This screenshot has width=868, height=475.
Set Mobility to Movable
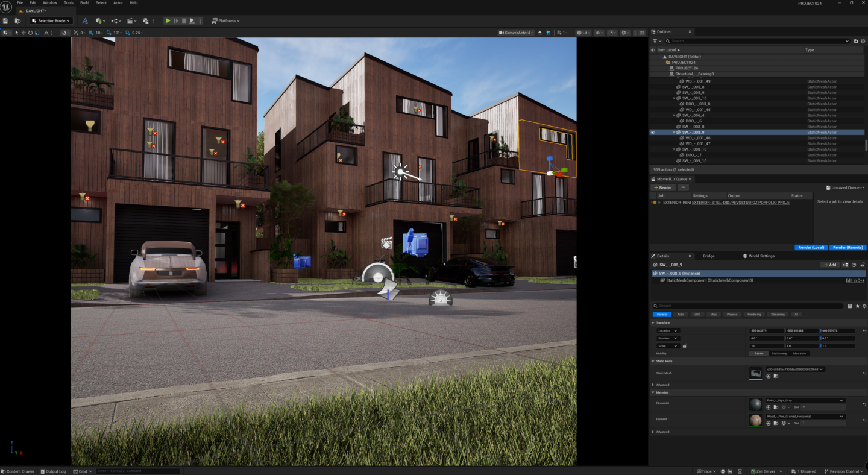pos(799,354)
